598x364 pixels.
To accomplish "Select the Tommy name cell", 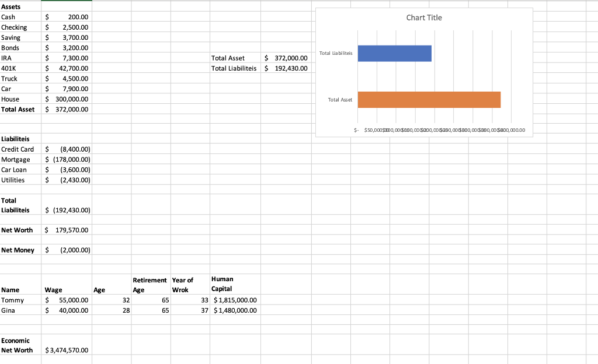I will (x=20, y=300).
